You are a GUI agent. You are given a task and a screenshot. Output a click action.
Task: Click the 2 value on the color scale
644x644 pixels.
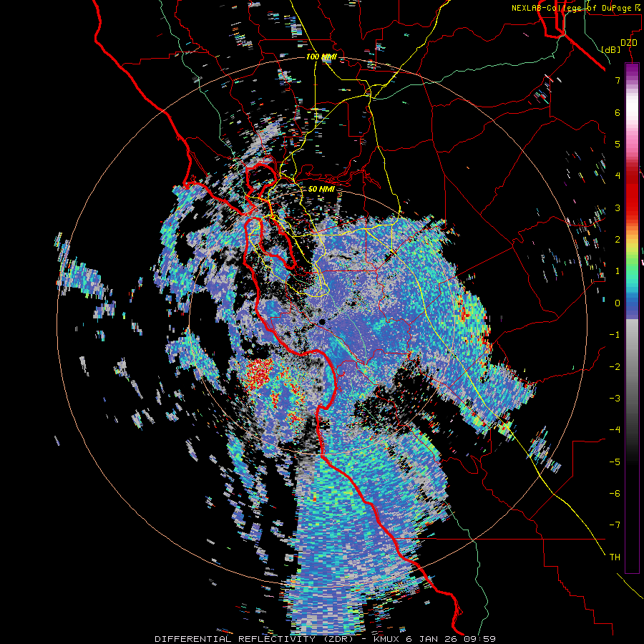tap(618, 240)
